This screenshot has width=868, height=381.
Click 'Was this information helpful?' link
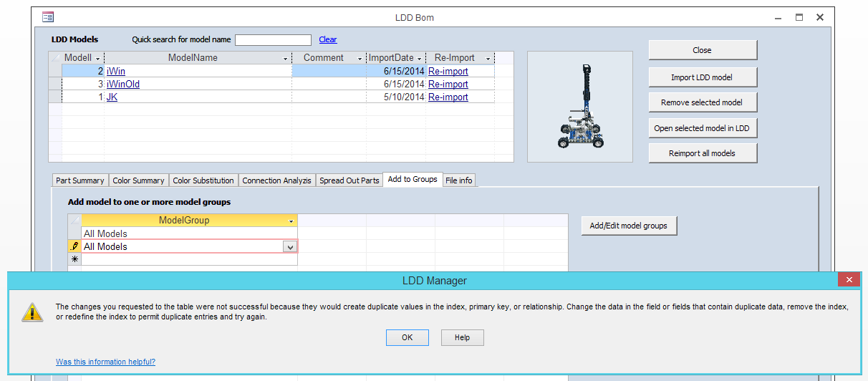pos(105,362)
